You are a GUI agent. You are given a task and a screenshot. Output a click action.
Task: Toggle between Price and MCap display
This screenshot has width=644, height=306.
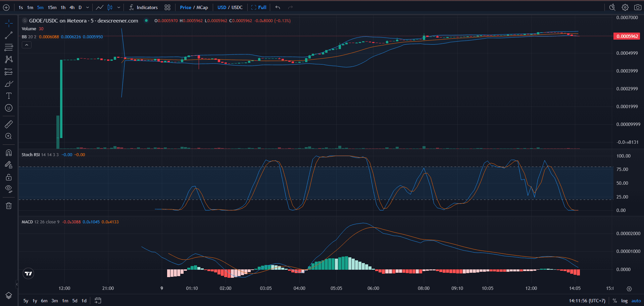click(x=194, y=7)
